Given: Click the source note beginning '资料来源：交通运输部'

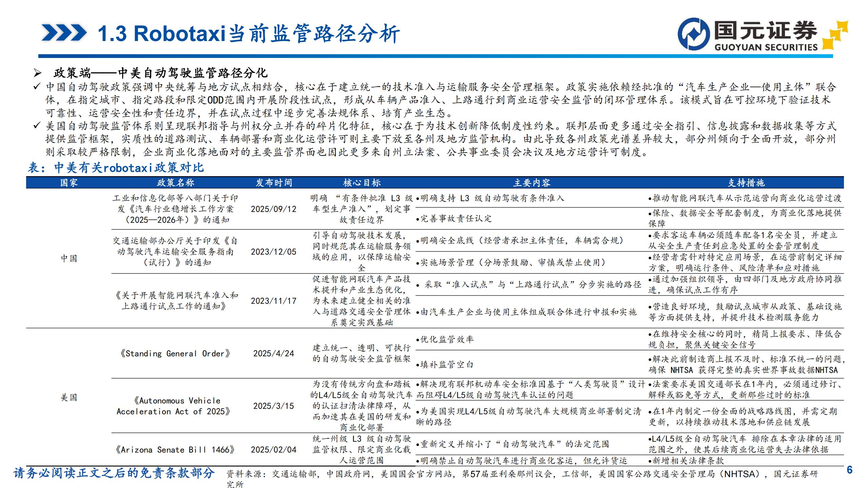Looking at the screenshot, I should pyautogui.click(x=522, y=479).
